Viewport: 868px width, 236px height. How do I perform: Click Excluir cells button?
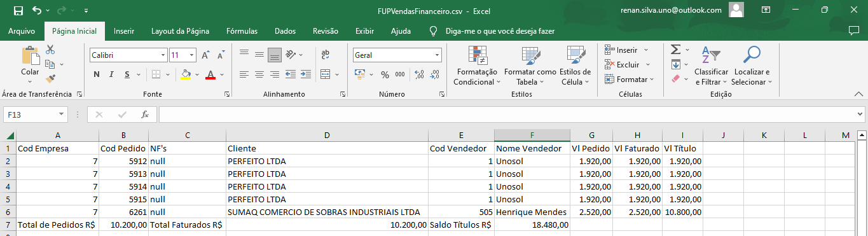pos(628,64)
